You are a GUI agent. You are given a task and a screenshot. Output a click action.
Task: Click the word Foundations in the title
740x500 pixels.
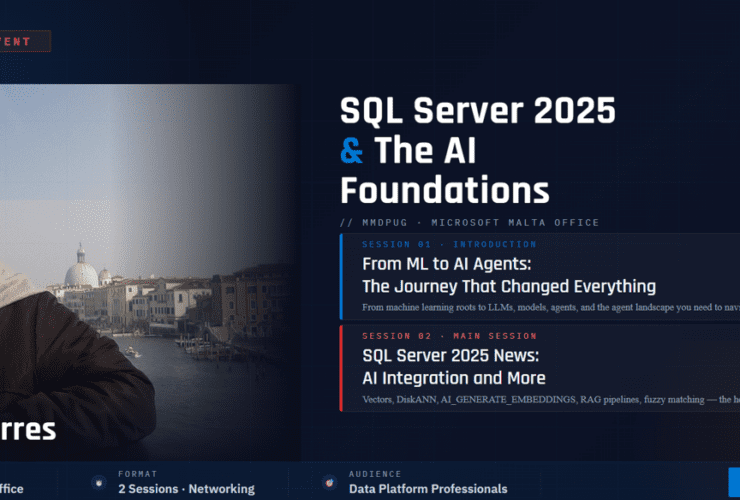445,190
